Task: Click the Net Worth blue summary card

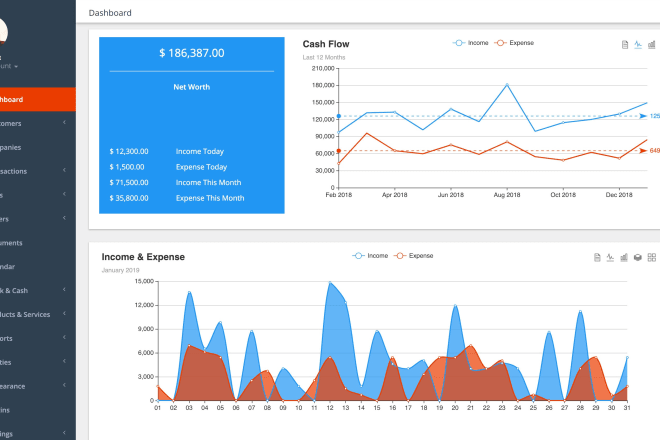Action: click(x=190, y=125)
